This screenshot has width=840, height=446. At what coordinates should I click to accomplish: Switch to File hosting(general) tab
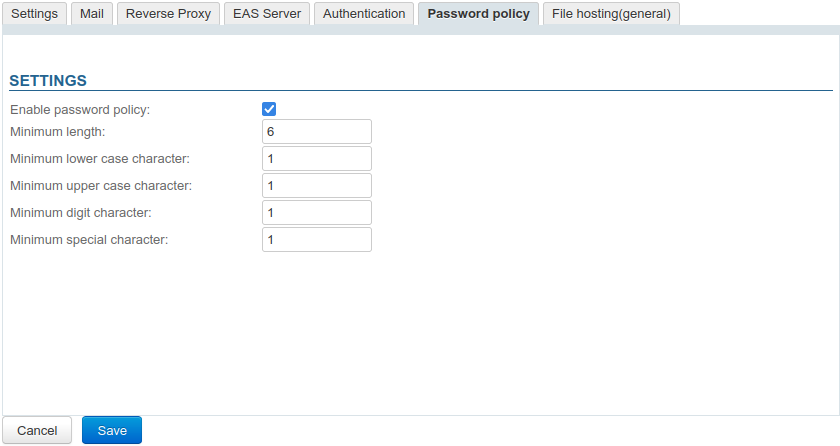[x=611, y=14]
